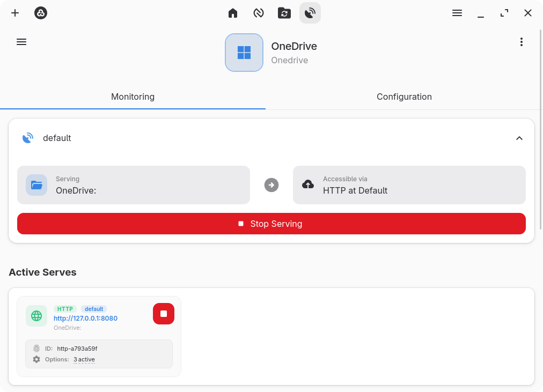This screenshot has height=392, width=543.
Task: Stop the active HTTP serve with red square
Action: pyautogui.click(x=164, y=314)
